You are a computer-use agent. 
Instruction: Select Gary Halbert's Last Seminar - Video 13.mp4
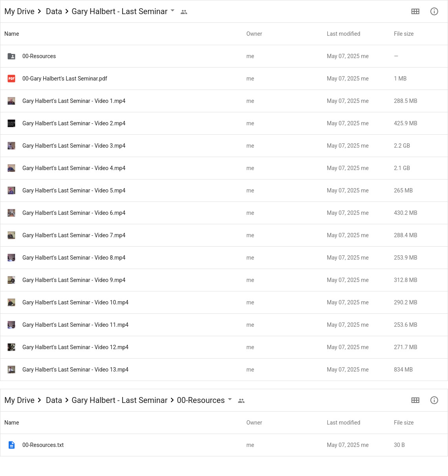[224, 370]
